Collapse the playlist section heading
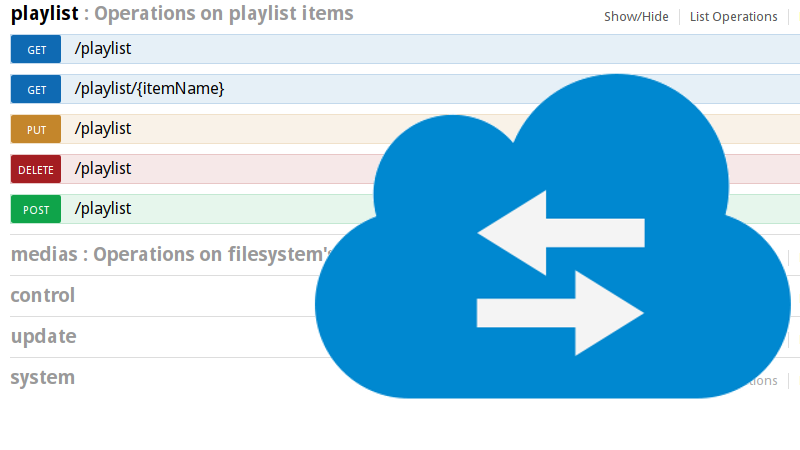The width and height of the screenshot is (800, 450). pos(44,14)
